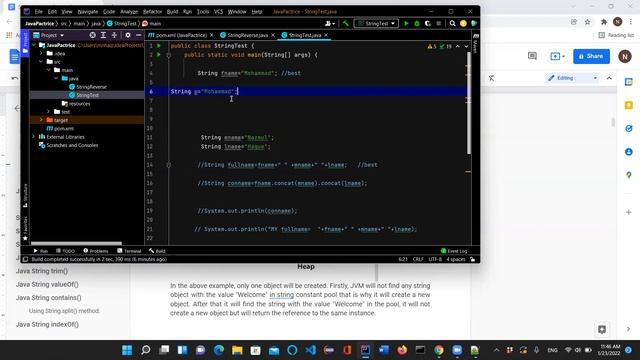Open Windows Start menu
Image resolution: width=640 pixels, height=360 pixels.
(127, 350)
